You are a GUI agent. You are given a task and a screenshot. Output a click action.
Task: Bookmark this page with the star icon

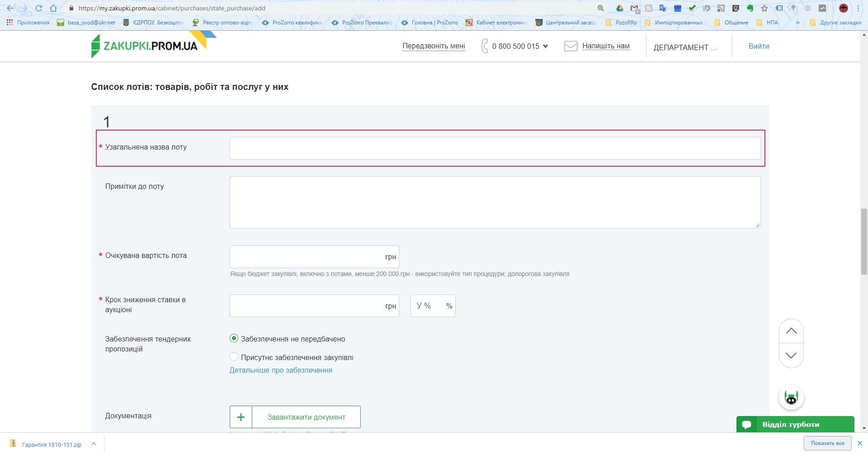tap(764, 8)
